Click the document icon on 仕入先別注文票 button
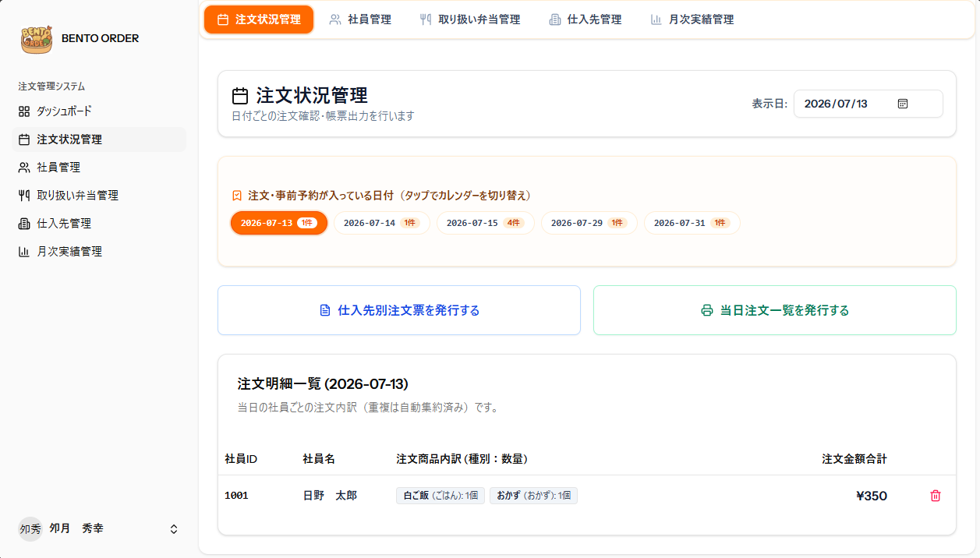980x558 pixels. coord(326,310)
